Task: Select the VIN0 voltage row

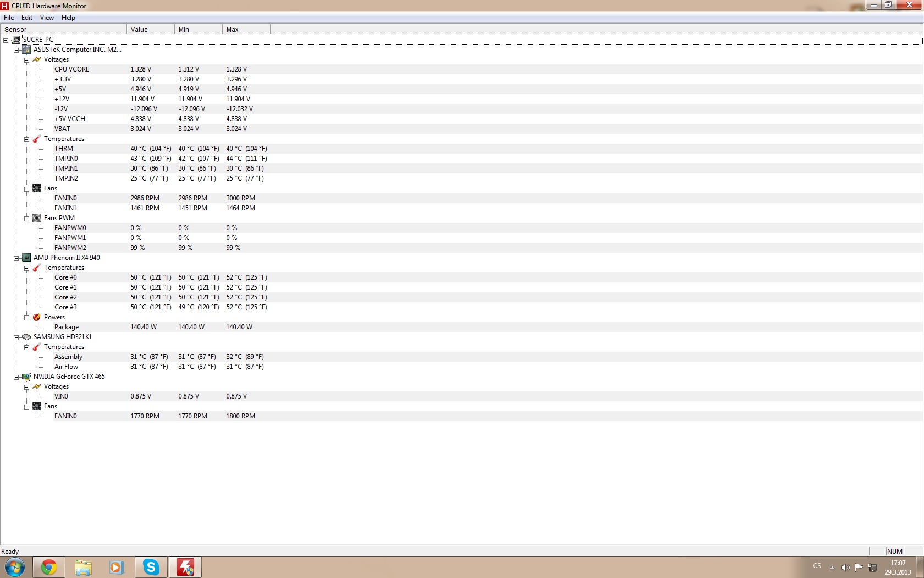Action: pyautogui.click(x=461, y=396)
